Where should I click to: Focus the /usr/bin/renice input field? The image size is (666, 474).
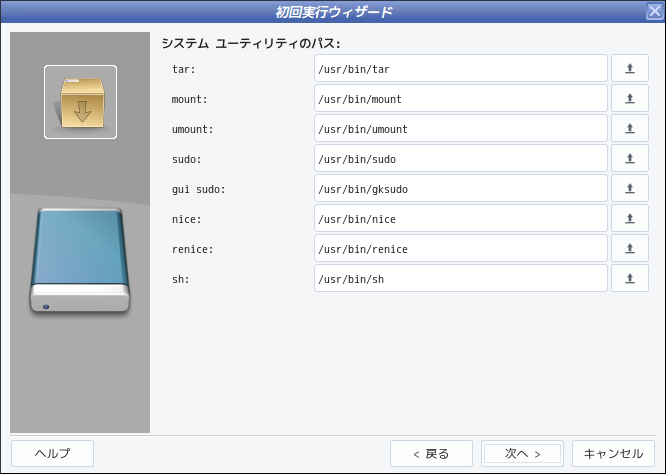pos(460,248)
